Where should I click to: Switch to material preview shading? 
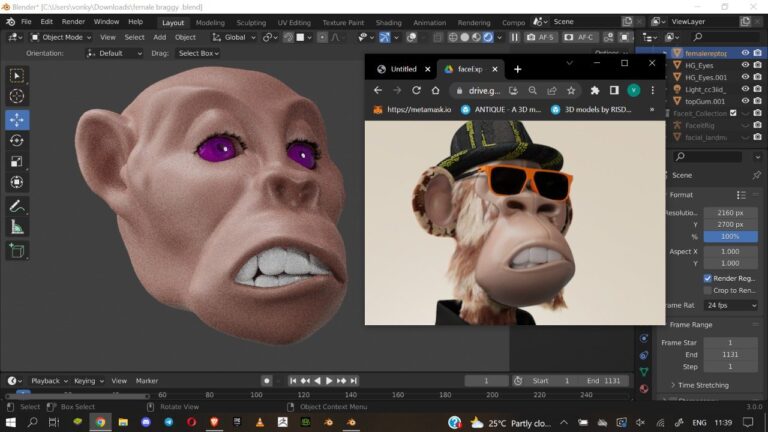476,37
